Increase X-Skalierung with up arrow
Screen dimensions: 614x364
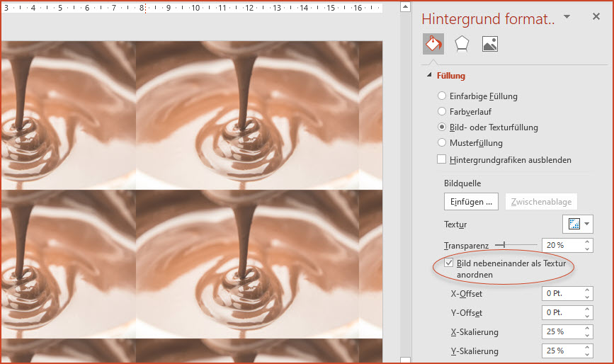[587, 329]
